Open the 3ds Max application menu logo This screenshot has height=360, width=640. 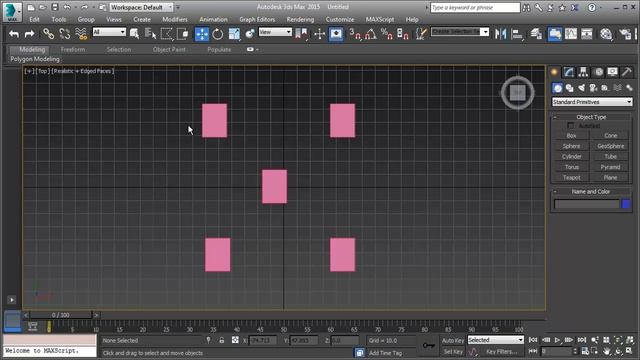click(12, 11)
